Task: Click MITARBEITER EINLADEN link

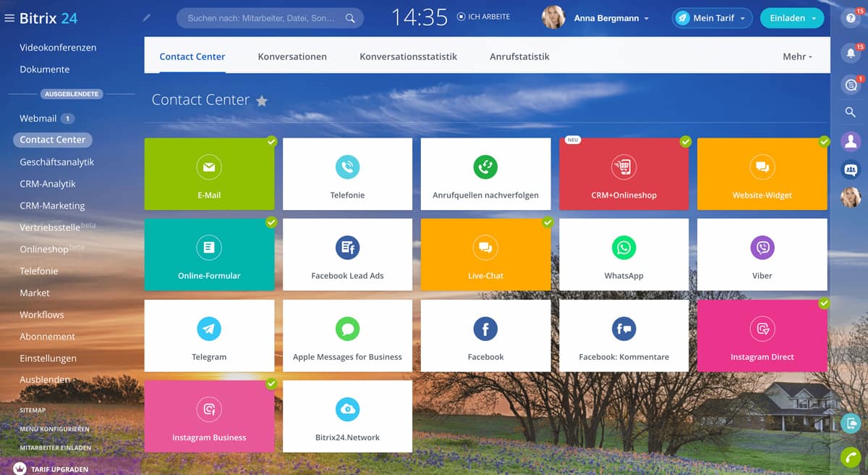Action: tap(56, 447)
